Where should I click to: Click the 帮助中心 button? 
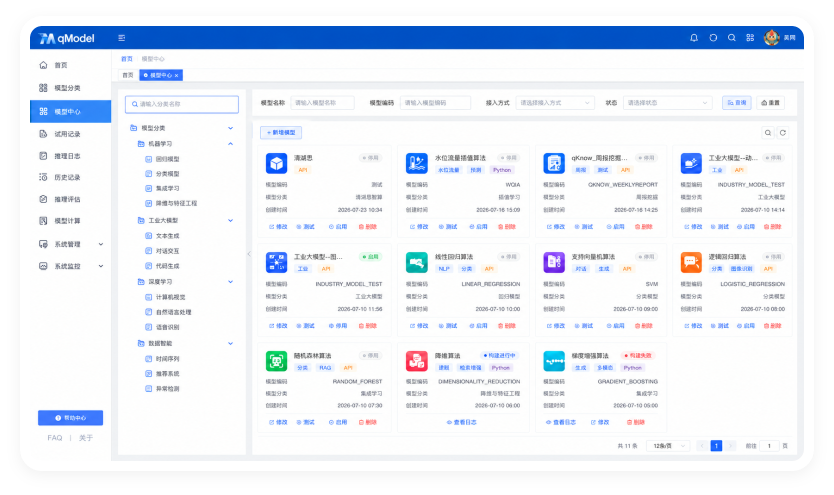click(x=70, y=418)
